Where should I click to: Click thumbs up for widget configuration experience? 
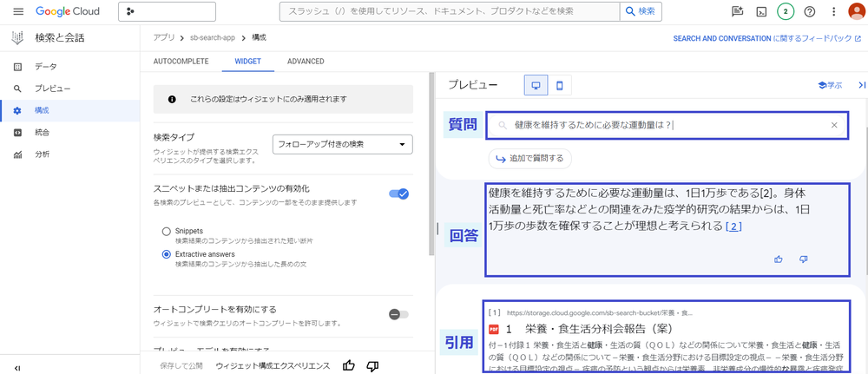click(x=349, y=365)
